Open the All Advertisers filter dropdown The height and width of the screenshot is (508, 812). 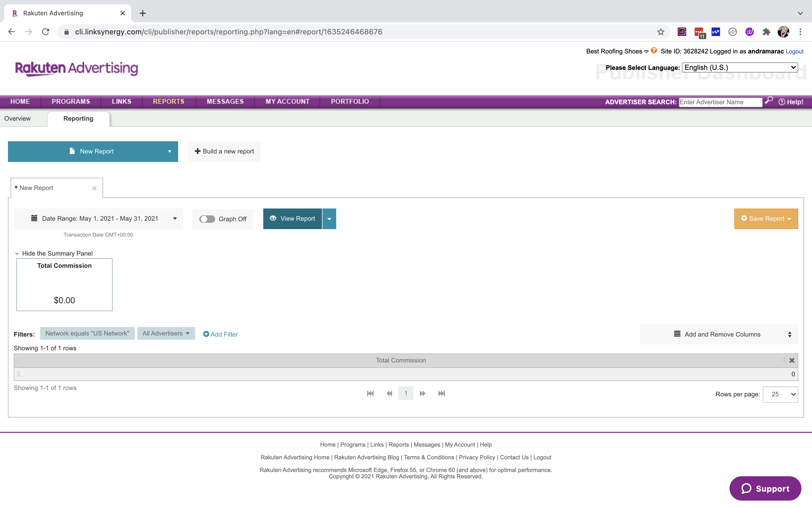click(x=166, y=333)
